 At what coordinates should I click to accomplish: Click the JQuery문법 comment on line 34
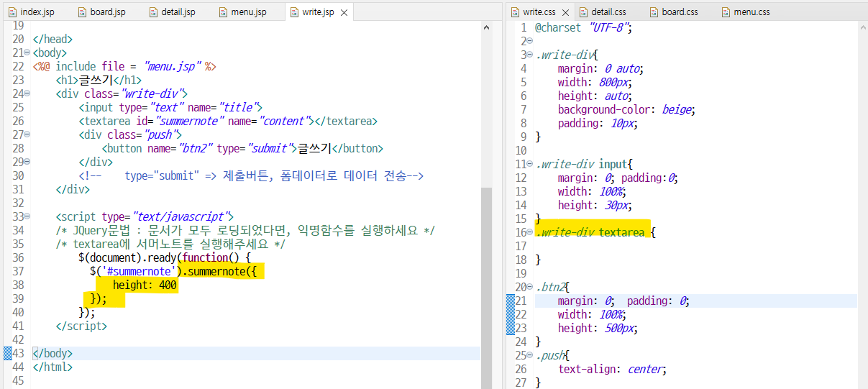point(245,231)
